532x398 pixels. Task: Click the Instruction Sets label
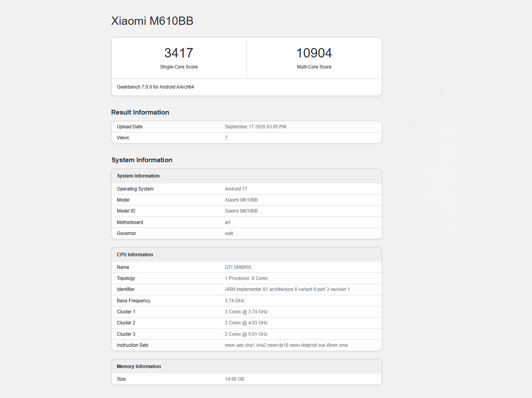[133, 345]
